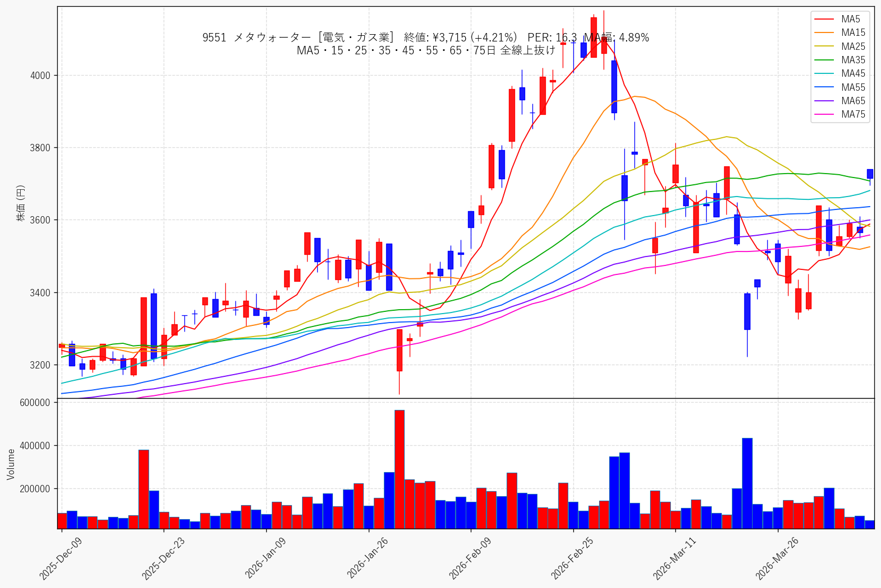Click the MA15 legend entry
The width and height of the screenshot is (881, 588).
tap(840, 32)
